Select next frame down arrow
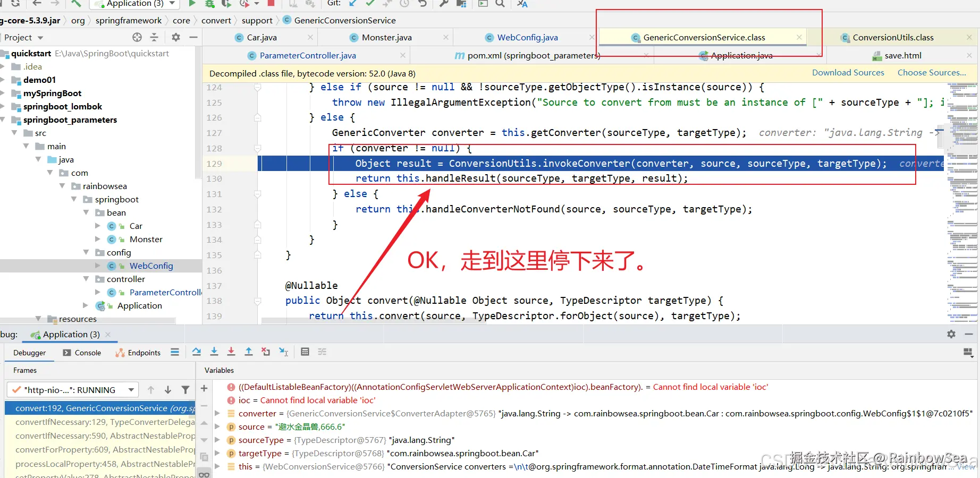Viewport: 980px width, 478px height. [168, 390]
